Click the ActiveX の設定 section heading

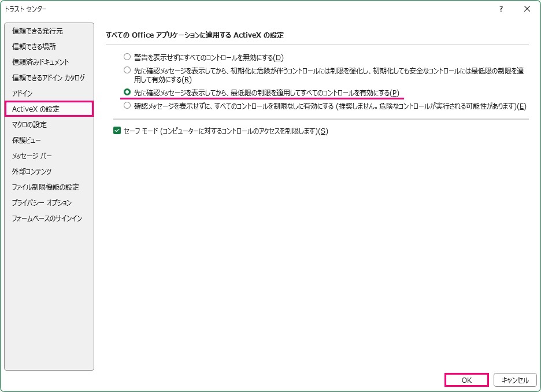[x=195, y=35]
